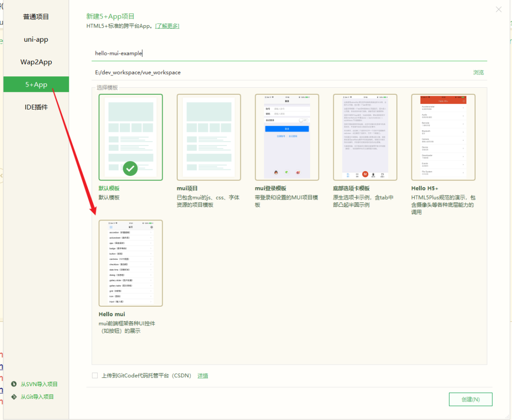Enable 上传到GitCode代码托管平台 checkbox
This screenshot has width=512, height=420.
[95, 375]
